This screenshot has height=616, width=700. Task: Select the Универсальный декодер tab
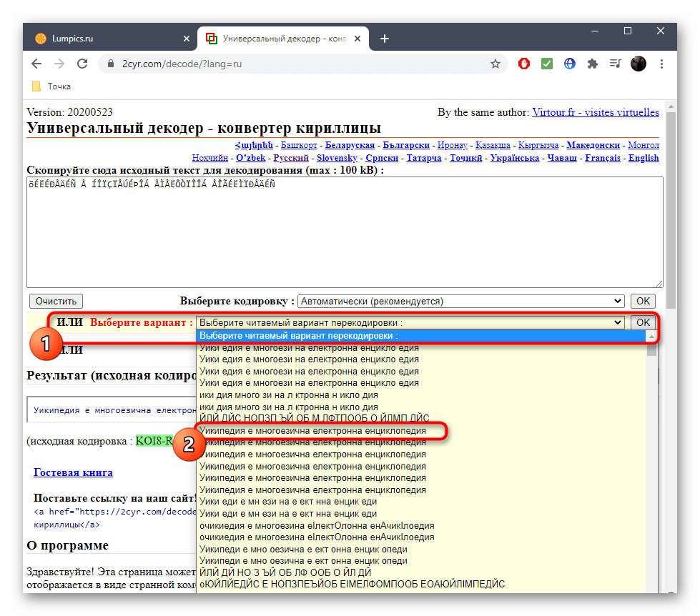pos(283,39)
